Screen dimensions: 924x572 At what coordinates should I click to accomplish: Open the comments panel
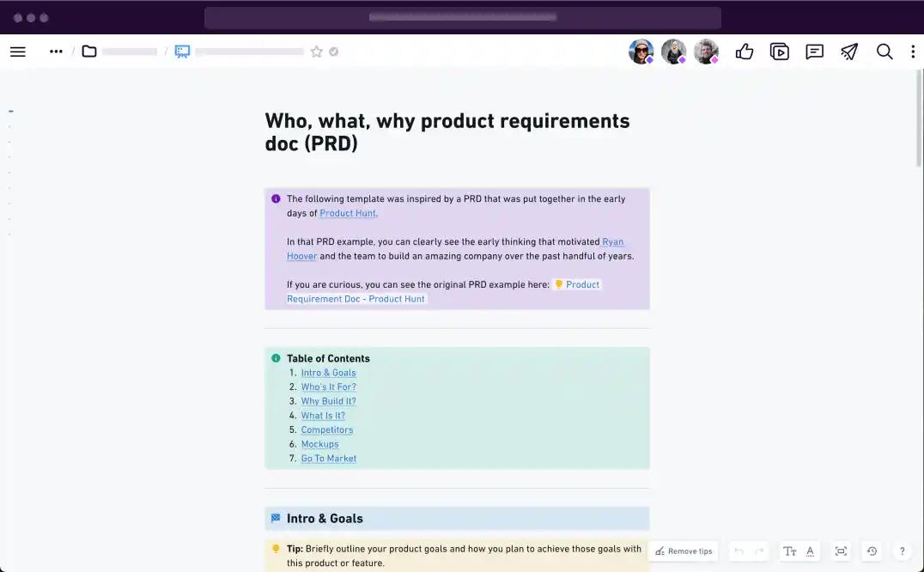pyautogui.click(x=814, y=52)
